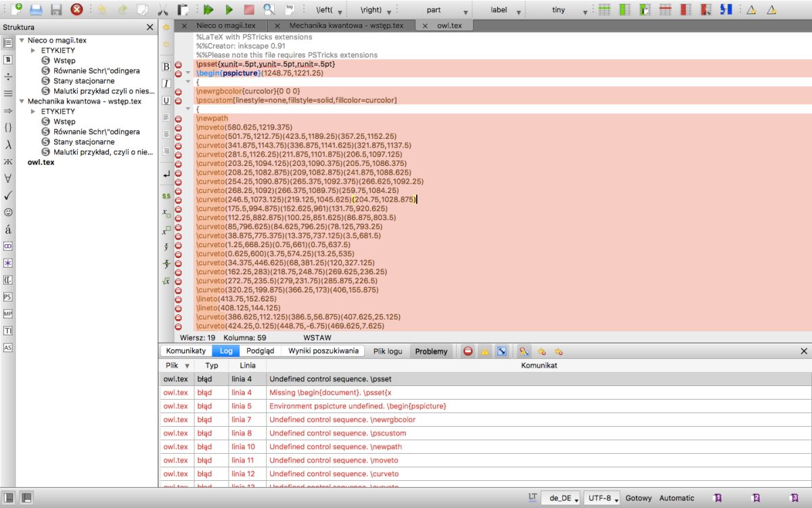Open the MP MetaPost commands panel
This screenshot has width=812, height=508.
pos(8,314)
